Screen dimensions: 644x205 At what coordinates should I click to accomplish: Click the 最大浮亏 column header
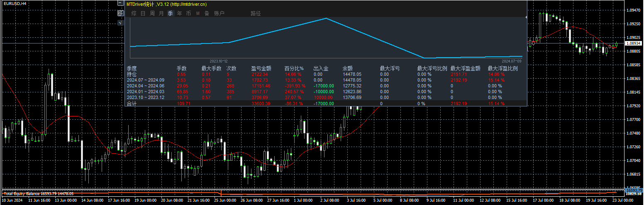(390, 68)
